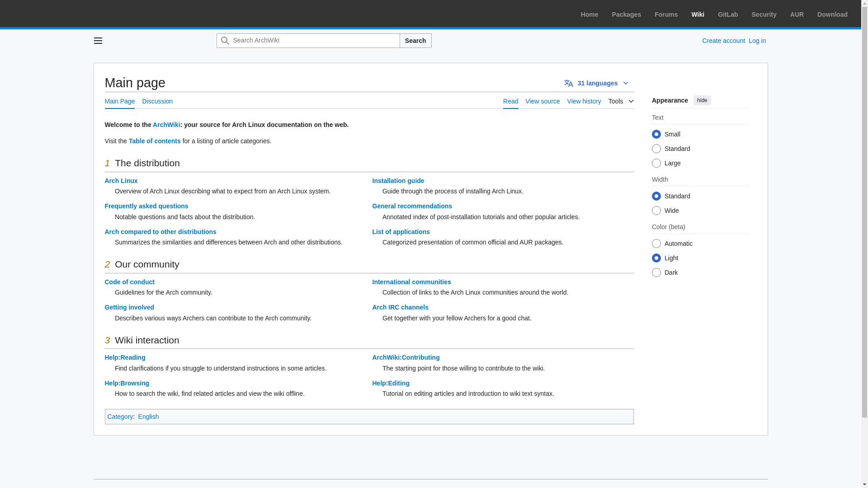Open Help:Editing link
The height and width of the screenshot is (488, 868).
pyautogui.click(x=391, y=383)
